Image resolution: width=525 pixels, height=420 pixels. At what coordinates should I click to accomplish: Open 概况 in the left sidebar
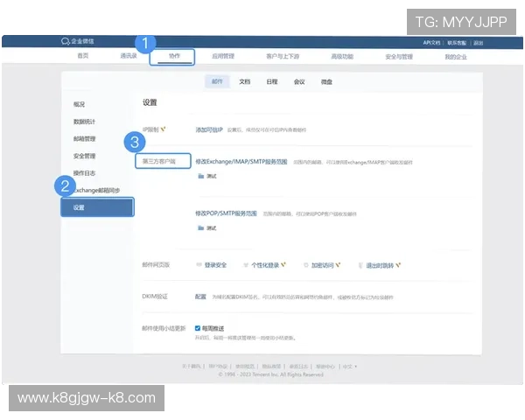pyautogui.click(x=79, y=104)
